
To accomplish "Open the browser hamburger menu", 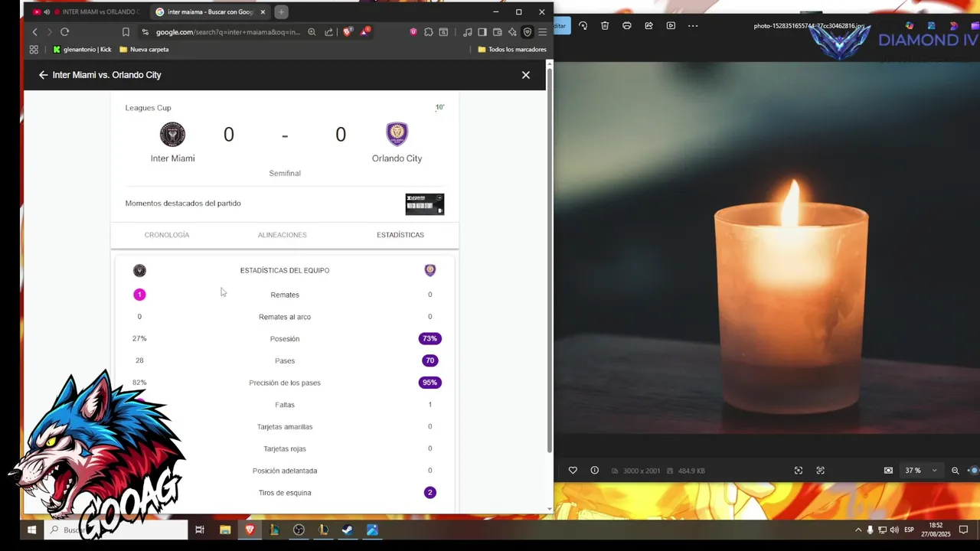I will (x=542, y=32).
